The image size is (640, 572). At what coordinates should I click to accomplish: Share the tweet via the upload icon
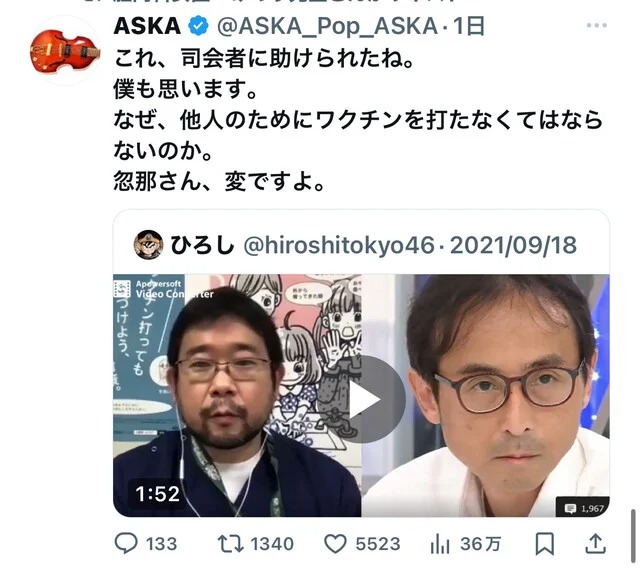[595, 543]
